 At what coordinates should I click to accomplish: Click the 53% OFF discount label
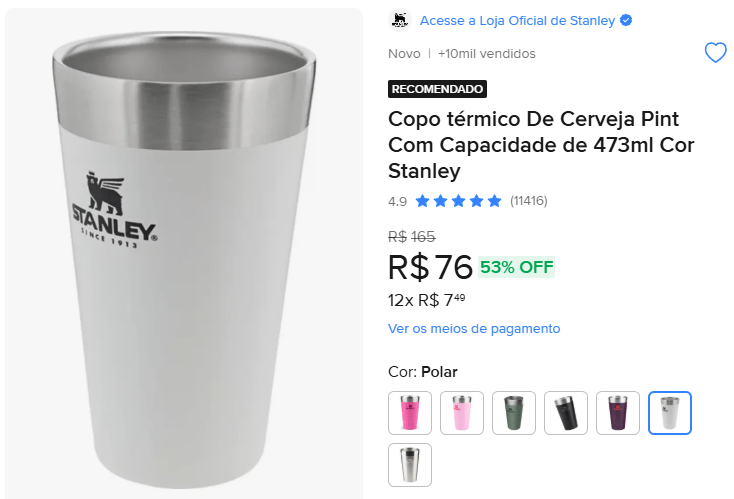[516, 267]
